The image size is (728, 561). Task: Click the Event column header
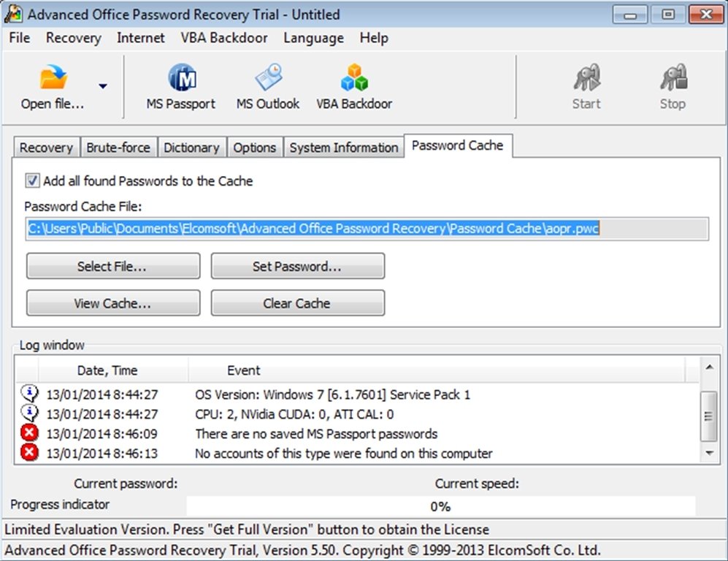437,370
